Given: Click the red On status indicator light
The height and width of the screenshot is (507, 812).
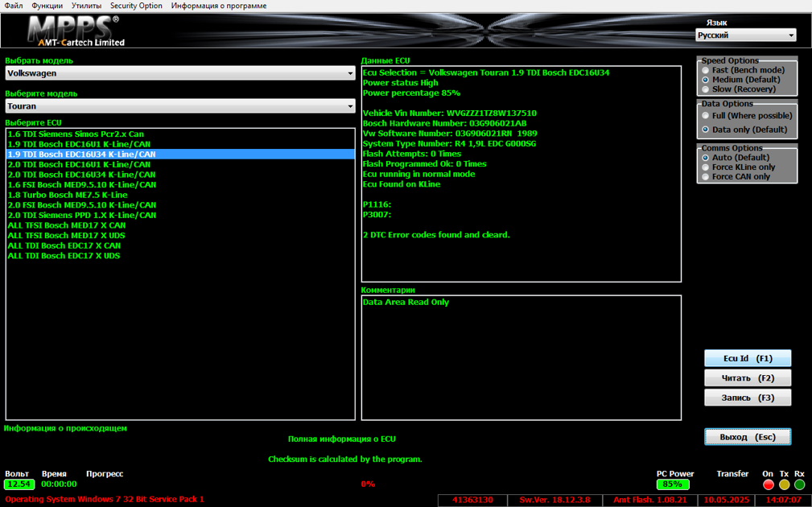Looking at the screenshot, I should pyautogui.click(x=769, y=484).
